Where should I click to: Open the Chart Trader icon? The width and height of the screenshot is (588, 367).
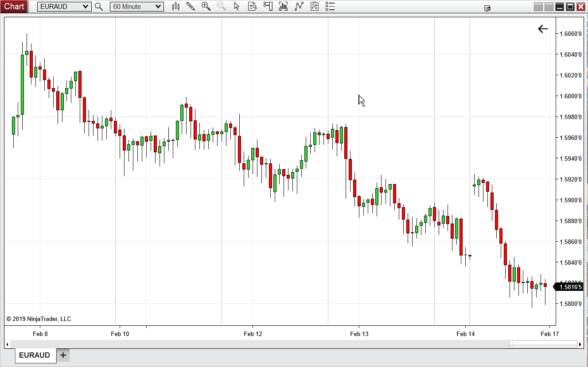pyautogui.click(x=268, y=6)
